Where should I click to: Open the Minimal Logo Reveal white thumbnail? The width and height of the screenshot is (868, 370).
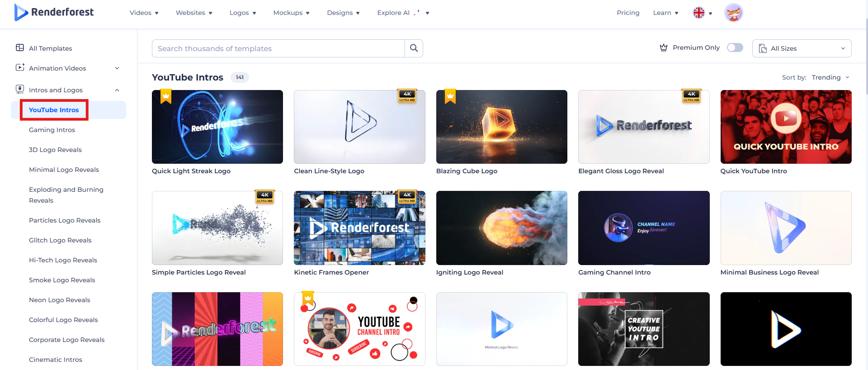(x=501, y=329)
